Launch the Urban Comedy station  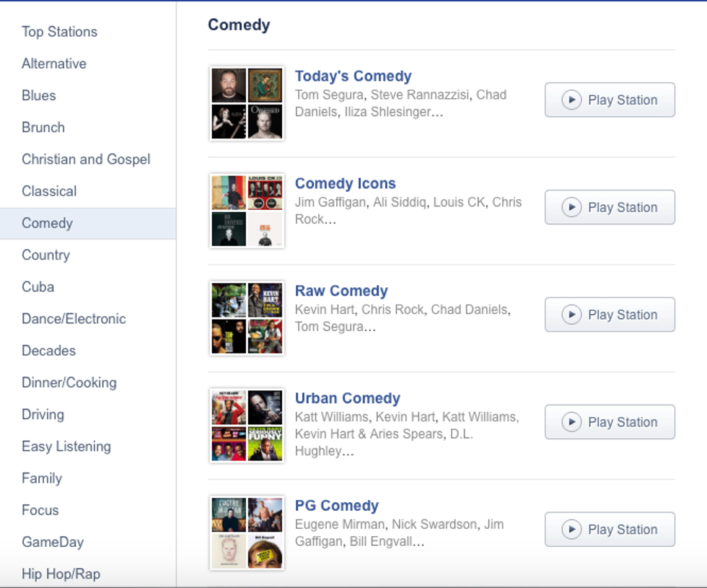610,423
